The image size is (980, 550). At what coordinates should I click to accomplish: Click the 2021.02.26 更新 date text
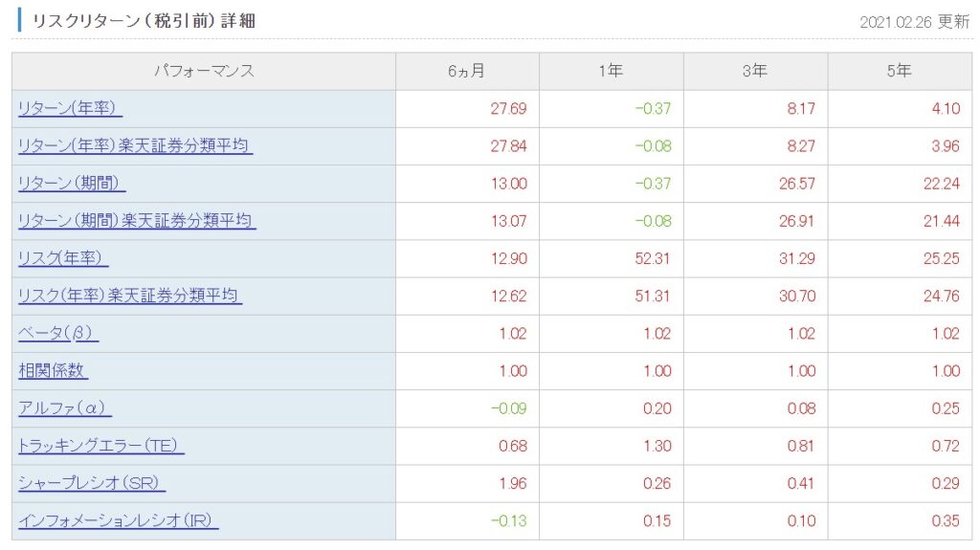point(914,21)
